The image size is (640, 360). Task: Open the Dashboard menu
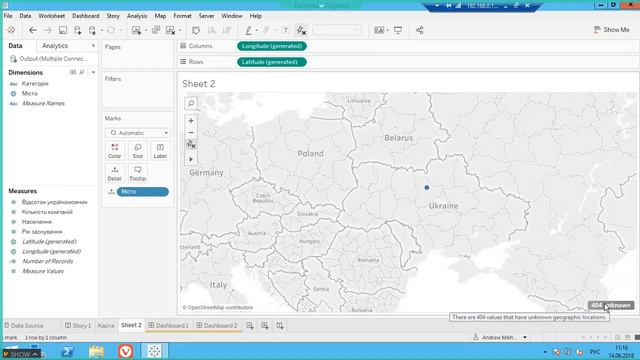coord(86,16)
